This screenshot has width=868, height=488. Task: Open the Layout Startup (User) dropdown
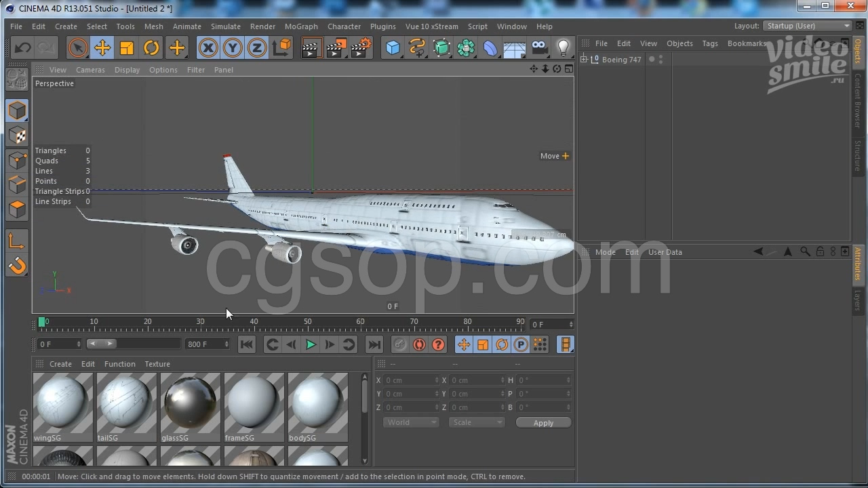pyautogui.click(x=808, y=26)
